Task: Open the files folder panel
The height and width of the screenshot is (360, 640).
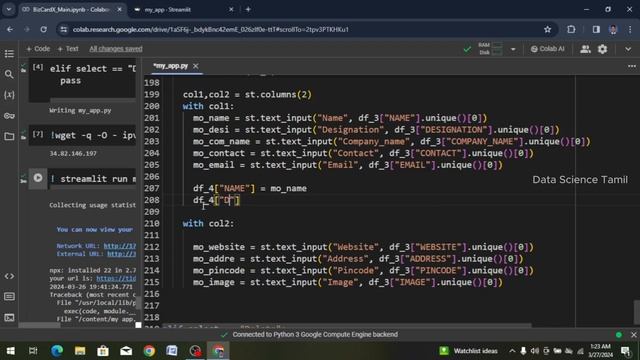Action: (9, 136)
